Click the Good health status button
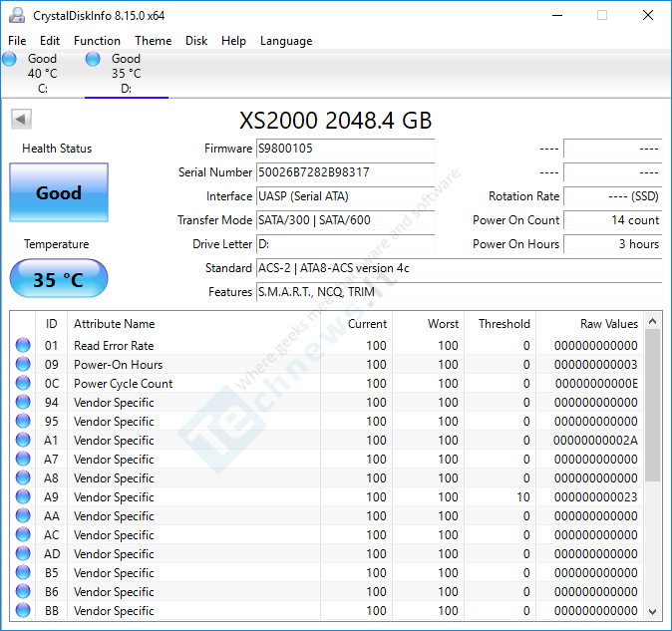Viewport: 672px width, 631px height. click(x=59, y=192)
